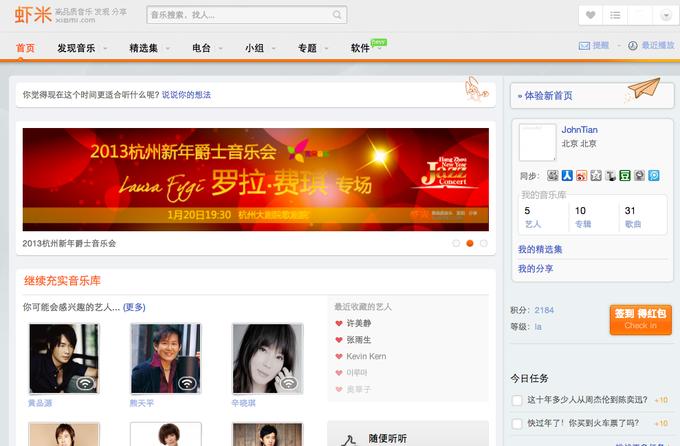Click the JohnTian avatar image

pos(538,142)
